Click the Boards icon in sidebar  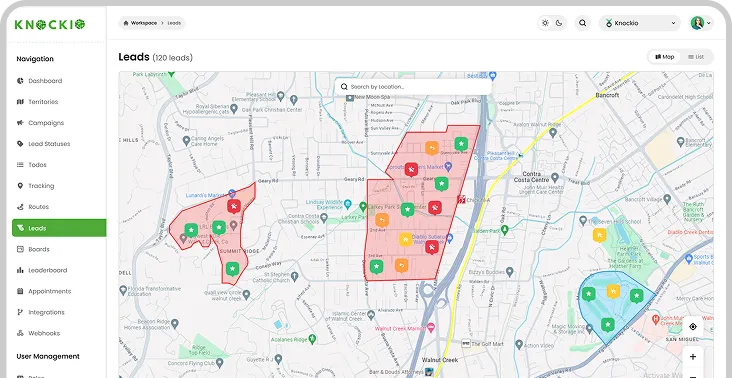(x=20, y=249)
